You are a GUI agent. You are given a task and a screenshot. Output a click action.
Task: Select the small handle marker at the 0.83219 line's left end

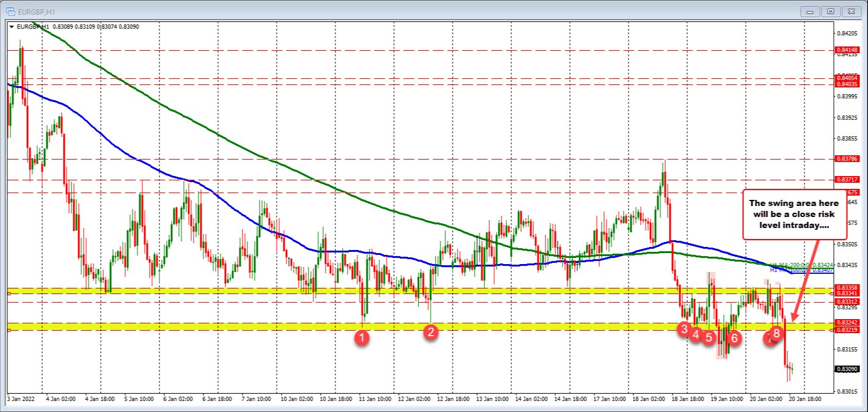coord(9,331)
